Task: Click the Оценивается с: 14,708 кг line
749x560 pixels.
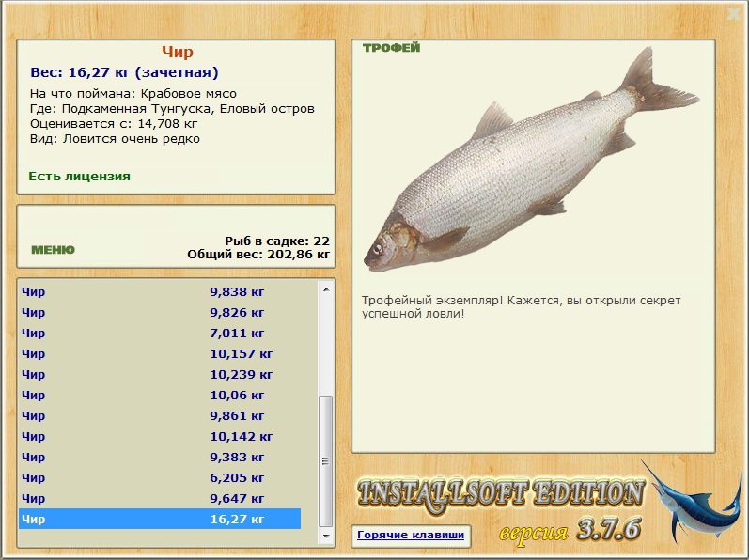Action: [x=114, y=124]
